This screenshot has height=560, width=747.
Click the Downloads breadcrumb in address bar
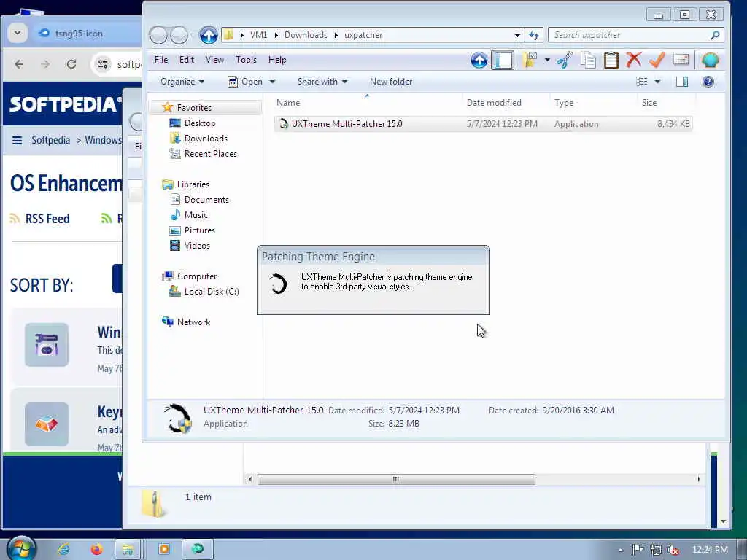pos(306,35)
